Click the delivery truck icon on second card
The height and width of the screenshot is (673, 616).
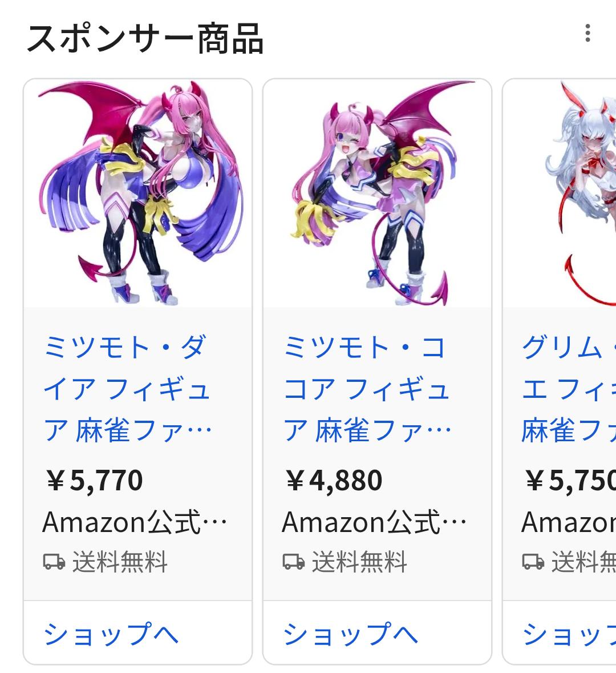point(293,562)
